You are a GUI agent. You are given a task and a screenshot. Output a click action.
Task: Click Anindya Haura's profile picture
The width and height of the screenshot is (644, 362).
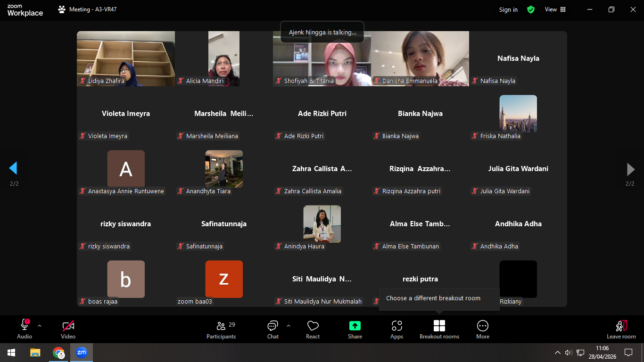click(322, 224)
